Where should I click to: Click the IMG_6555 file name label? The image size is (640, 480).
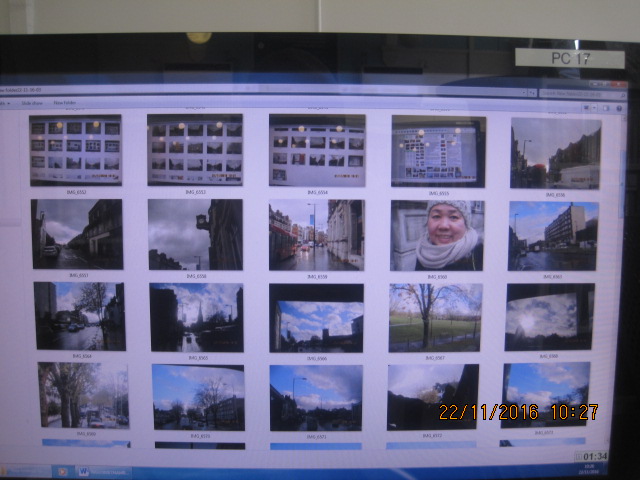[438, 193]
